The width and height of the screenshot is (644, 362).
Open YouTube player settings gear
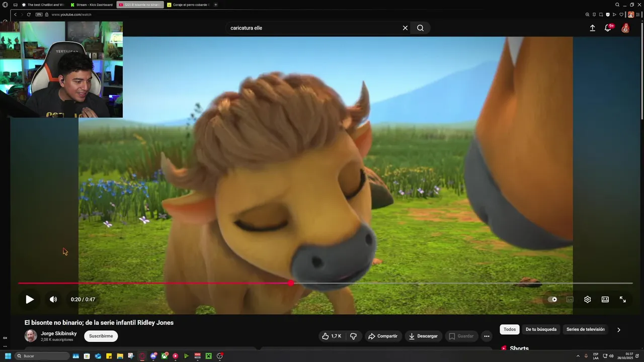587,299
